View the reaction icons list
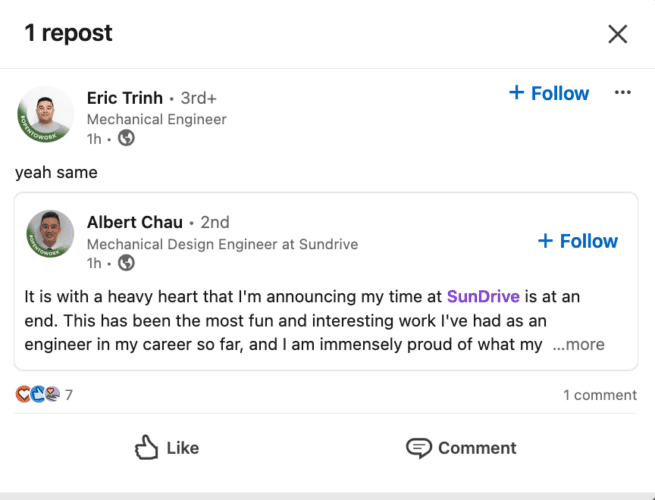 [38, 395]
